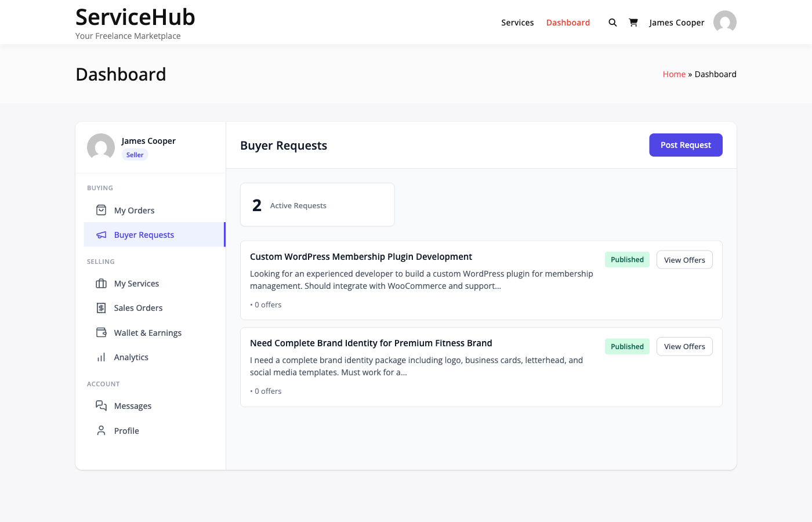Click the Messages chat bubble icon
The width and height of the screenshot is (812, 522).
pos(101,406)
